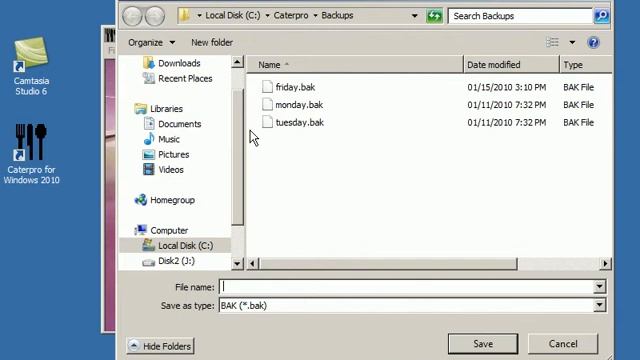Click the search magnifier icon
The height and width of the screenshot is (360, 640).
coord(601,16)
